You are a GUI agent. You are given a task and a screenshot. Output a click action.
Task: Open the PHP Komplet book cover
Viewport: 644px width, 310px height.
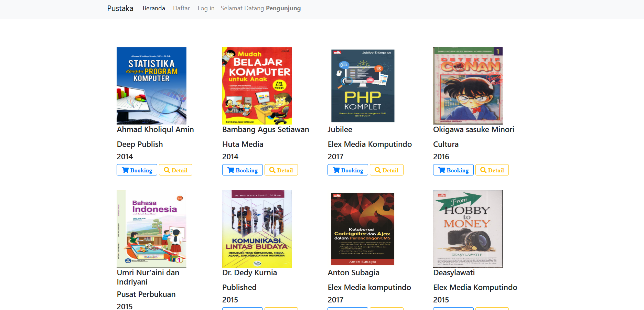363,85
